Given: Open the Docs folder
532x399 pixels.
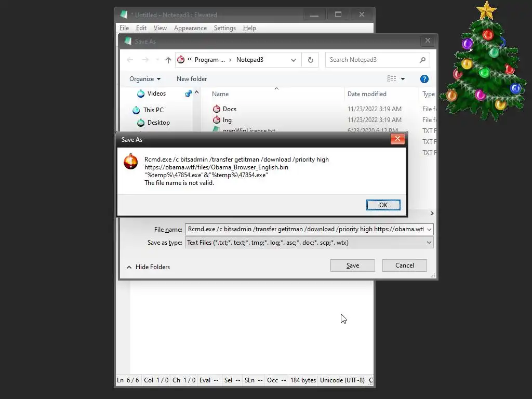Looking at the screenshot, I should [229, 109].
